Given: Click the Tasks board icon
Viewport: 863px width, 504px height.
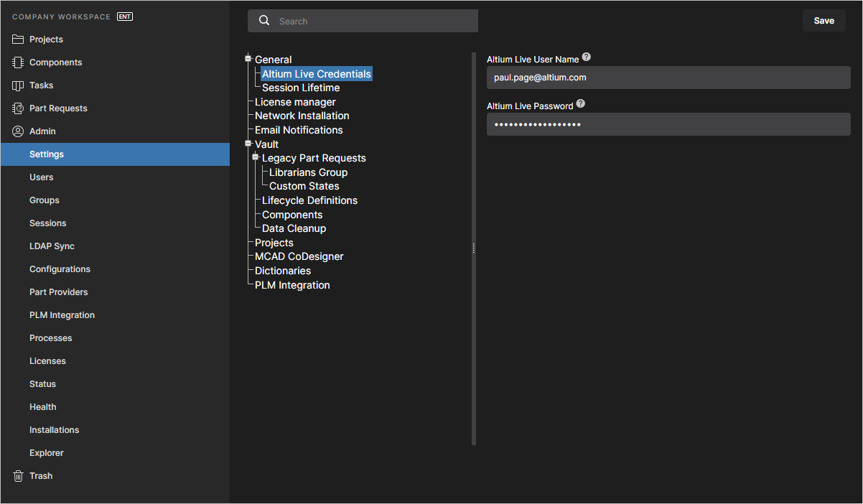Looking at the screenshot, I should pos(18,85).
